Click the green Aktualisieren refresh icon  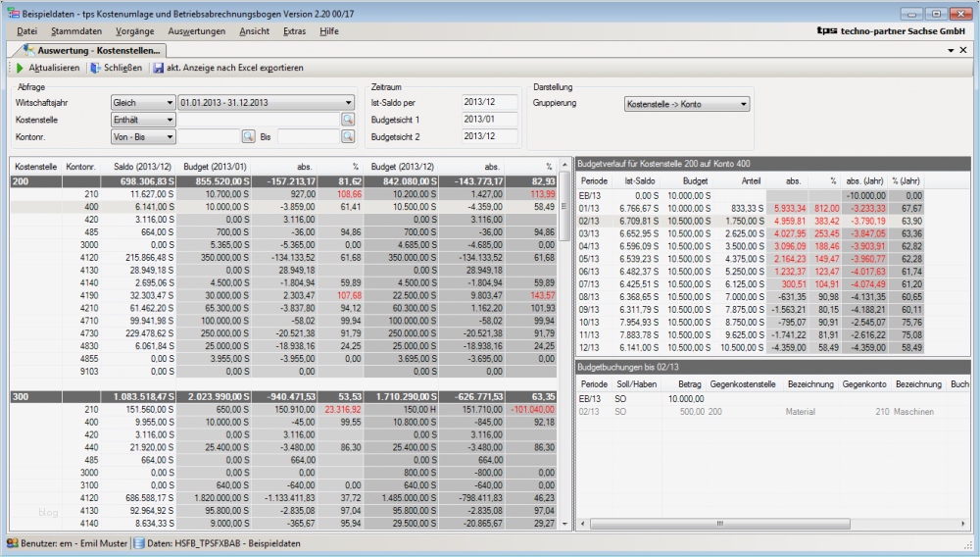[x=19, y=68]
